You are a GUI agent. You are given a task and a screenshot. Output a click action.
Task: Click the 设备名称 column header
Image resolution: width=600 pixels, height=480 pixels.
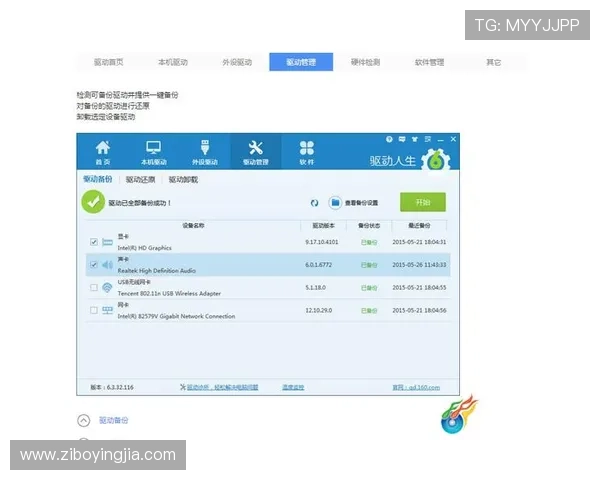193,225
